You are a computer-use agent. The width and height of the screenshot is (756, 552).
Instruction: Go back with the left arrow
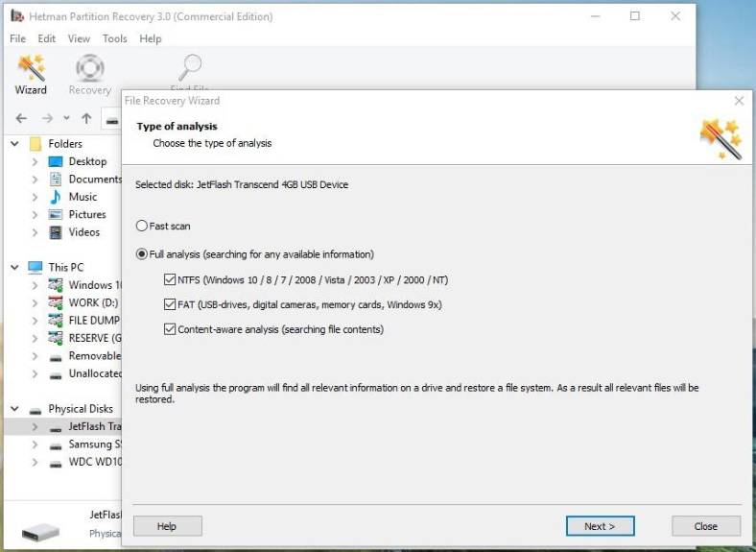click(x=21, y=118)
